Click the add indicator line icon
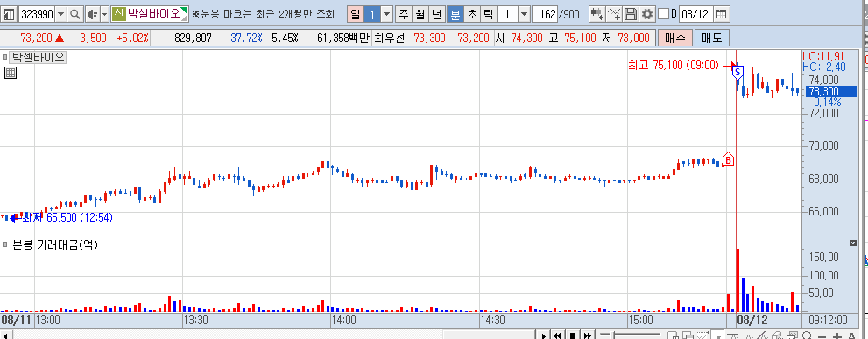Screen dimensions: 868x339 pos(615,14)
